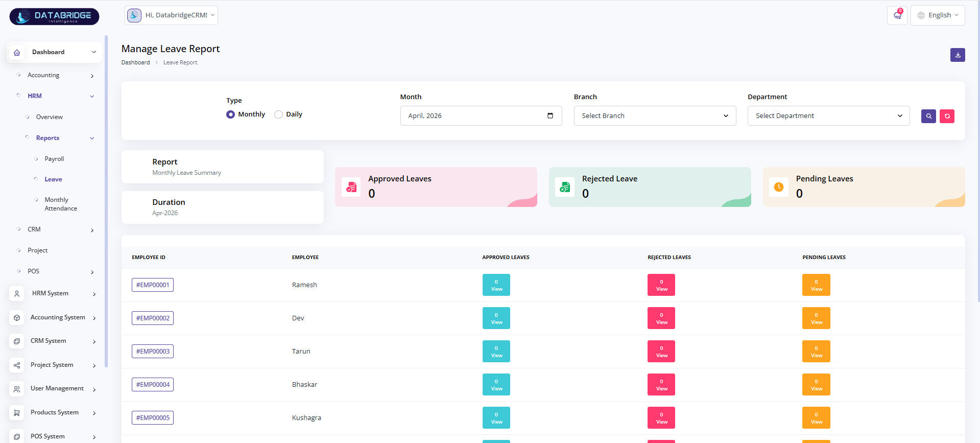
Task: Click the download report icon button
Action: coord(958,55)
